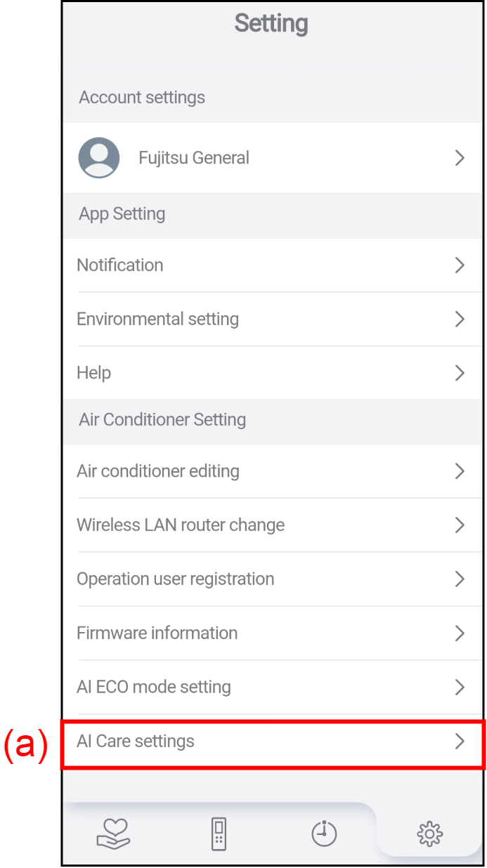The image size is (487, 868).
Task: Open Fujitsu General account settings
Action: click(194, 158)
